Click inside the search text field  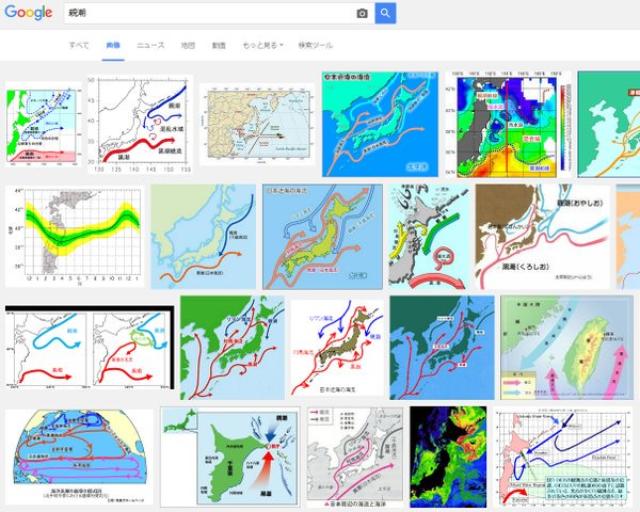[x=200, y=13]
